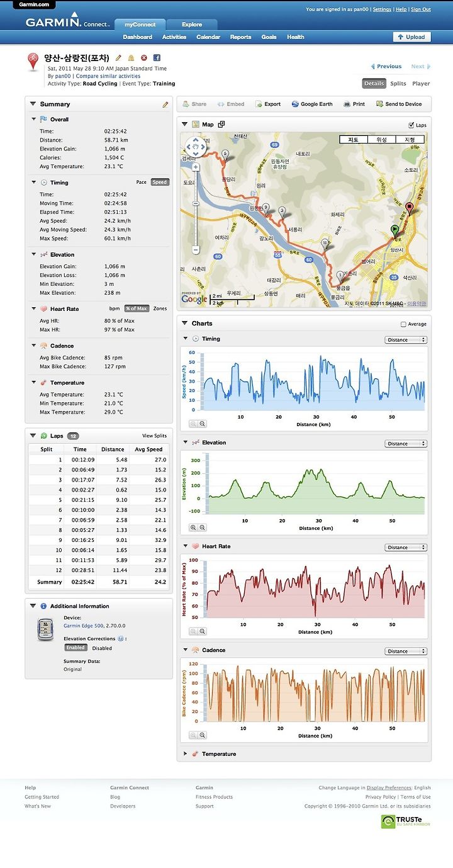The height and width of the screenshot is (868, 453).
Task: Click the pencil edit icon beside the activity title
Action: click(x=119, y=58)
